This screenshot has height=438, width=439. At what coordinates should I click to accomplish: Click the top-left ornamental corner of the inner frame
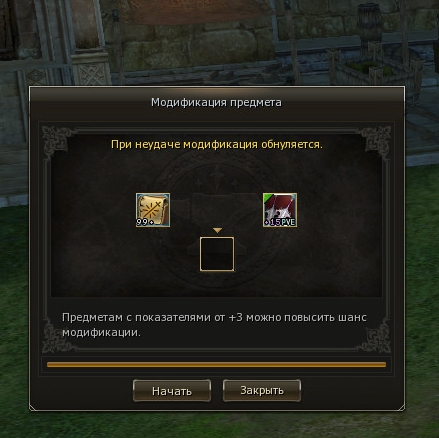click(56, 141)
